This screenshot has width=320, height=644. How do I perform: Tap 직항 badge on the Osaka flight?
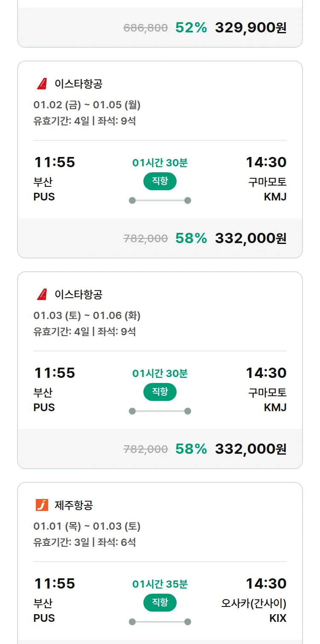point(160,603)
